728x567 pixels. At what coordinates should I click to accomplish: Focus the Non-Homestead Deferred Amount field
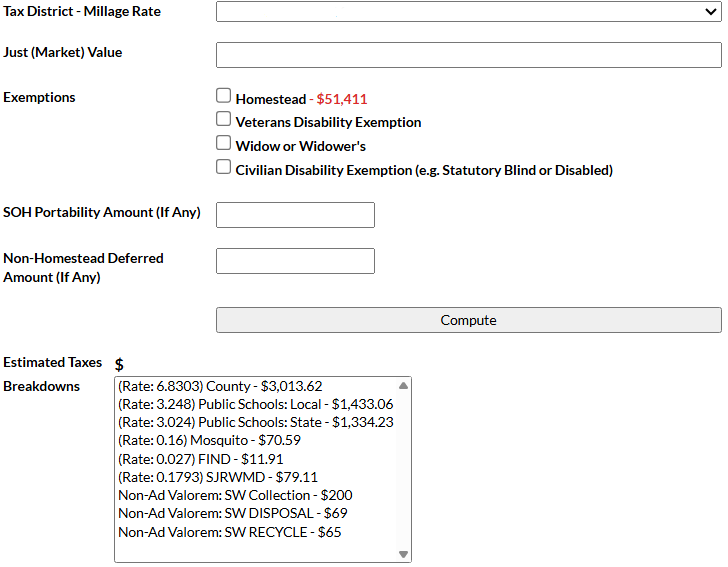click(295, 261)
